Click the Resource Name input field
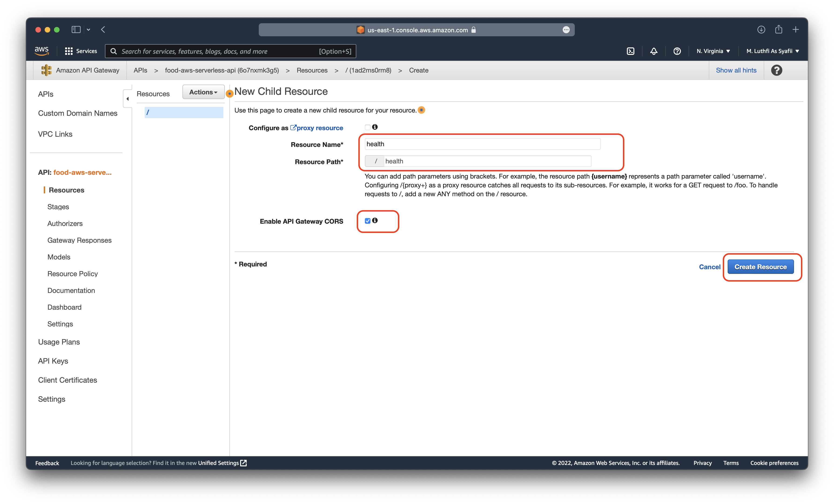 (x=482, y=144)
